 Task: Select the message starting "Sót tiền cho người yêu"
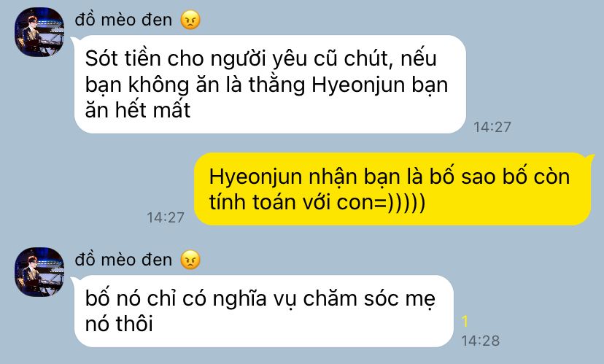(x=270, y=85)
